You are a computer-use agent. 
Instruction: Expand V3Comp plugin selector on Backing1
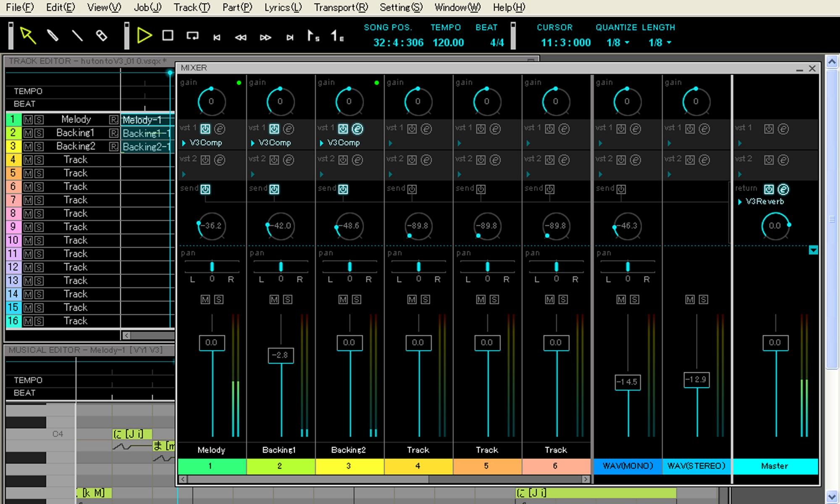(253, 143)
